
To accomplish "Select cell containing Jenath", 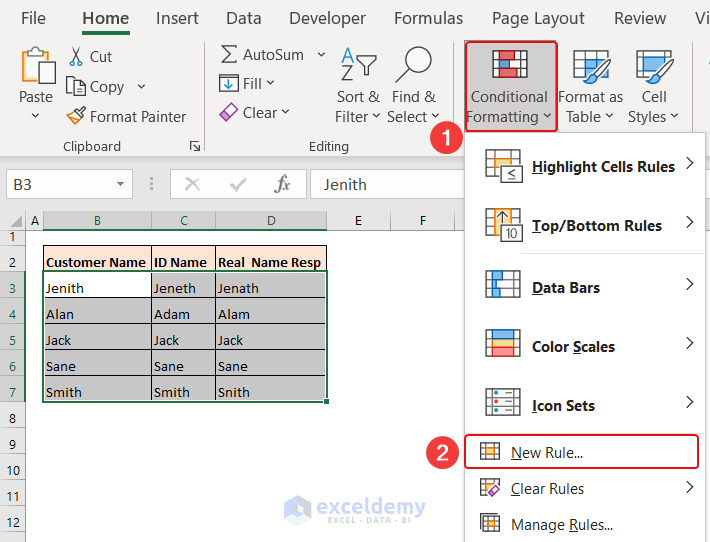I will tap(270, 285).
